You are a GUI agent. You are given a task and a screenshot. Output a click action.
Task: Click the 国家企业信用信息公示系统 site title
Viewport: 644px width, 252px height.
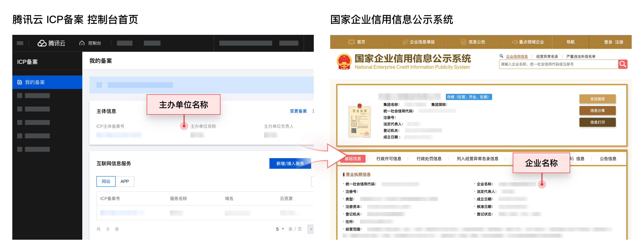[412, 59]
